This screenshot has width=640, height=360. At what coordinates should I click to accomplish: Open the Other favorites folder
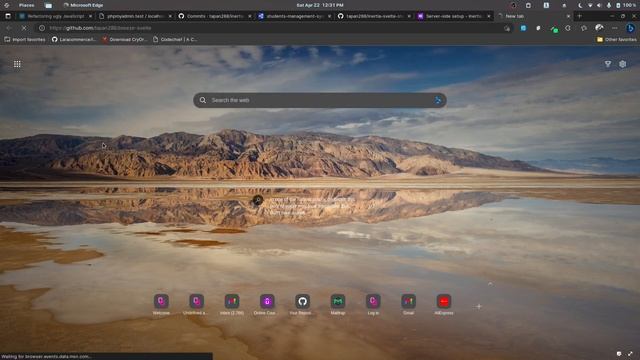pyautogui.click(x=616, y=40)
